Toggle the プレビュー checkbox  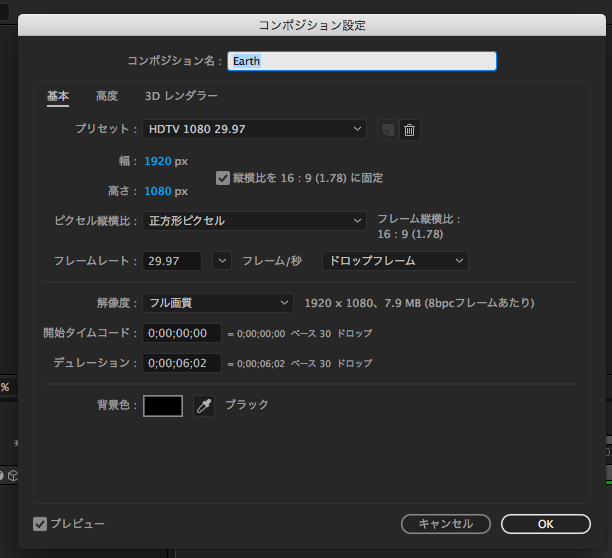[40, 524]
